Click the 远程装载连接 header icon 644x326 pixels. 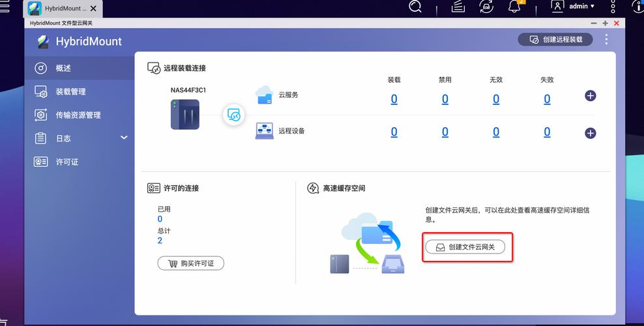pos(154,68)
